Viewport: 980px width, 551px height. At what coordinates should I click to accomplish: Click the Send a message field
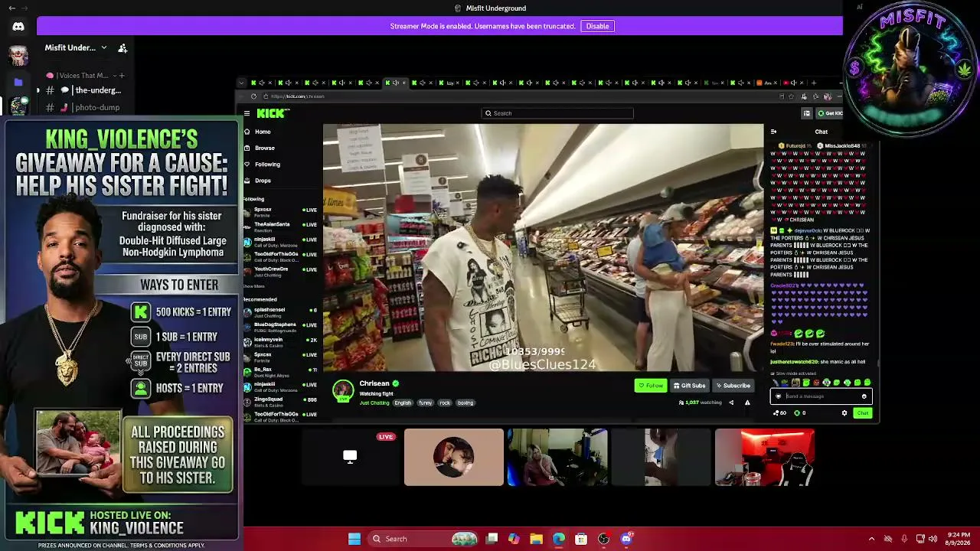coord(821,396)
